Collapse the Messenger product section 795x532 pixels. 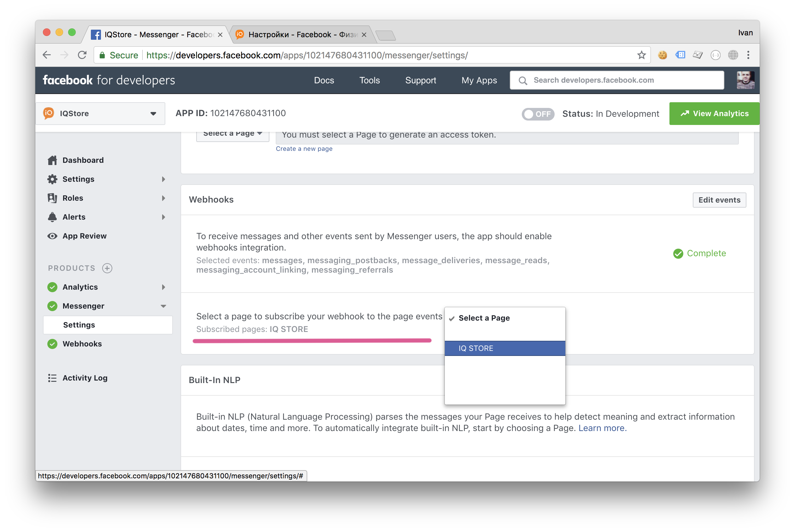point(163,306)
